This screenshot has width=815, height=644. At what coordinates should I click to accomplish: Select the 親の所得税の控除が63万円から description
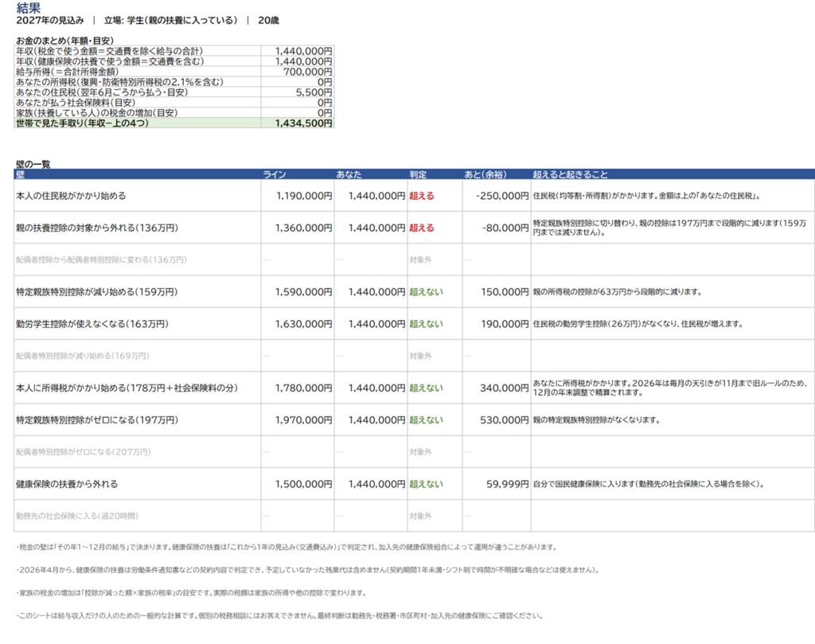tap(618, 292)
